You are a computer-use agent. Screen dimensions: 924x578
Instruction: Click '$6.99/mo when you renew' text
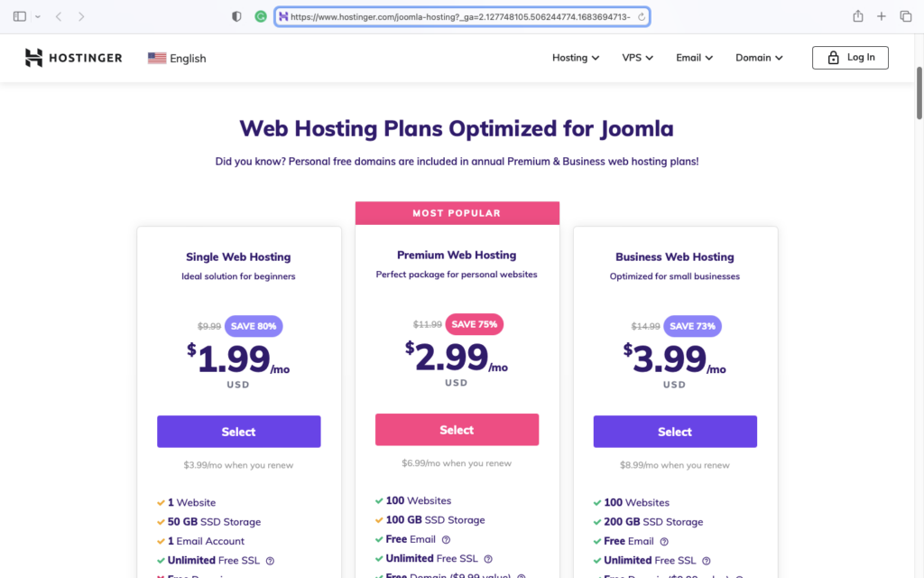click(457, 463)
